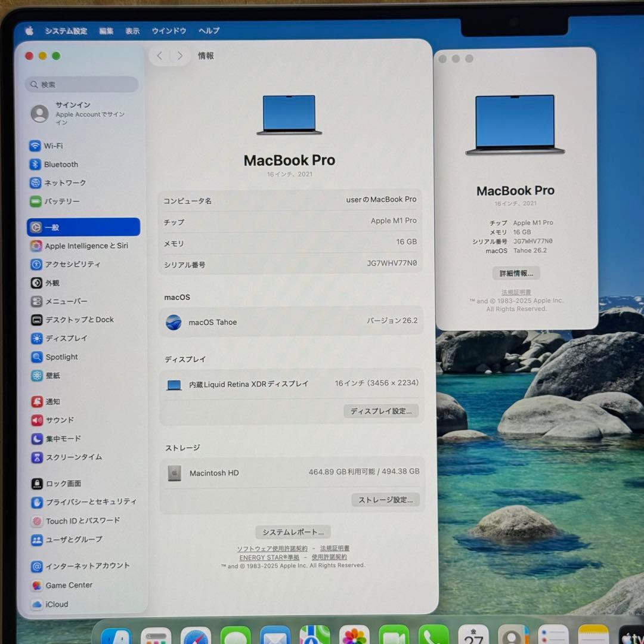Screen dimensions: 644x644
Task: Click the コンピュータ名 row
Action: [x=290, y=200]
